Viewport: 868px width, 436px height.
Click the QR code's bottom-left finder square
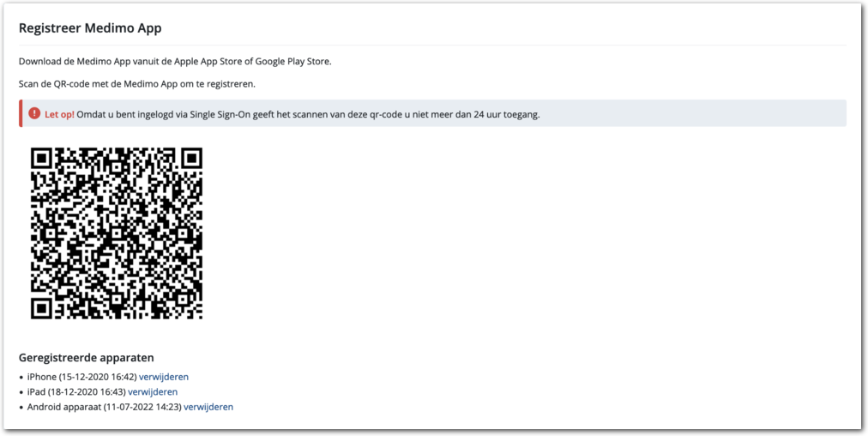pos(45,306)
